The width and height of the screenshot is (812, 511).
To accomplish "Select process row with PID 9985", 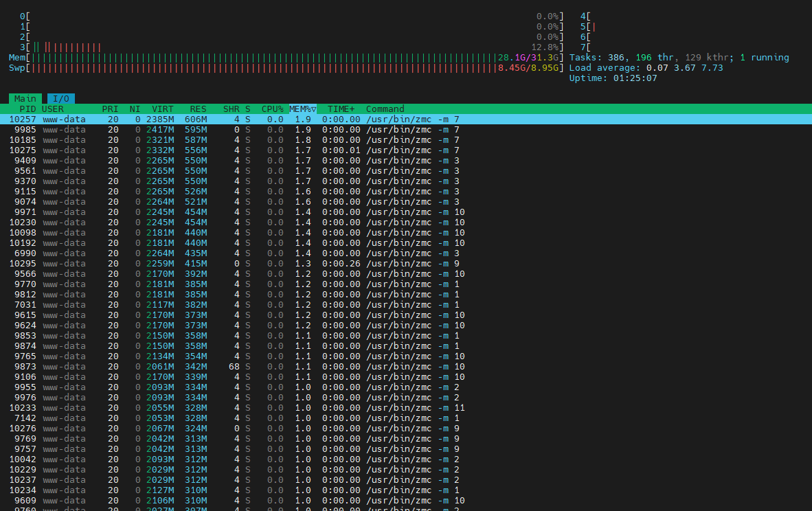I will click(x=406, y=129).
